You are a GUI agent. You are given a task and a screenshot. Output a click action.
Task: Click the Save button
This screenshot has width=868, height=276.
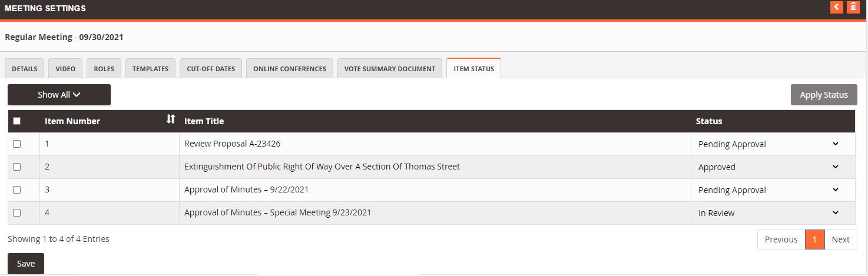26,264
